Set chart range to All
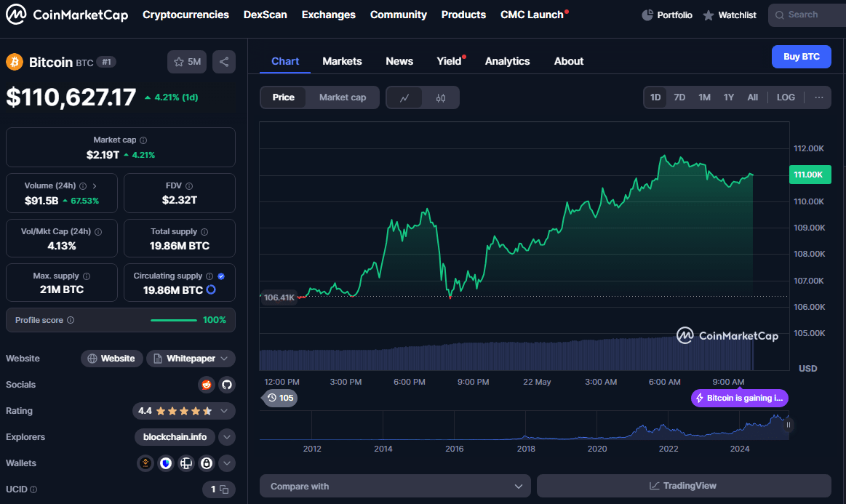 coord(753,97)
